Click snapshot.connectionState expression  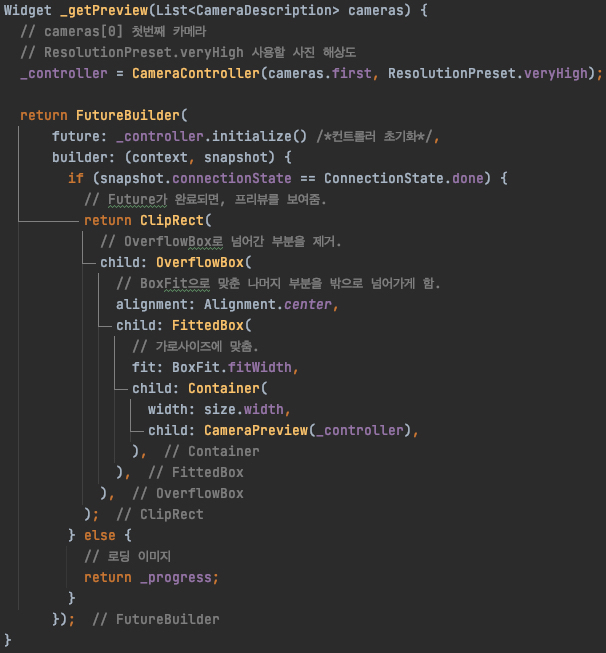tap(195, 178)
